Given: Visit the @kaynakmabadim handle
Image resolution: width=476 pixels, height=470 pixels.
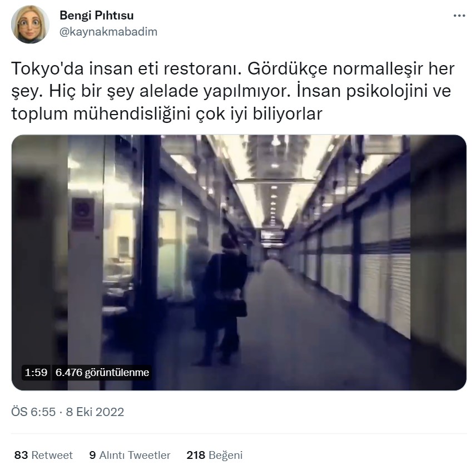Looking at the screenshot, I should pos(108,32).
